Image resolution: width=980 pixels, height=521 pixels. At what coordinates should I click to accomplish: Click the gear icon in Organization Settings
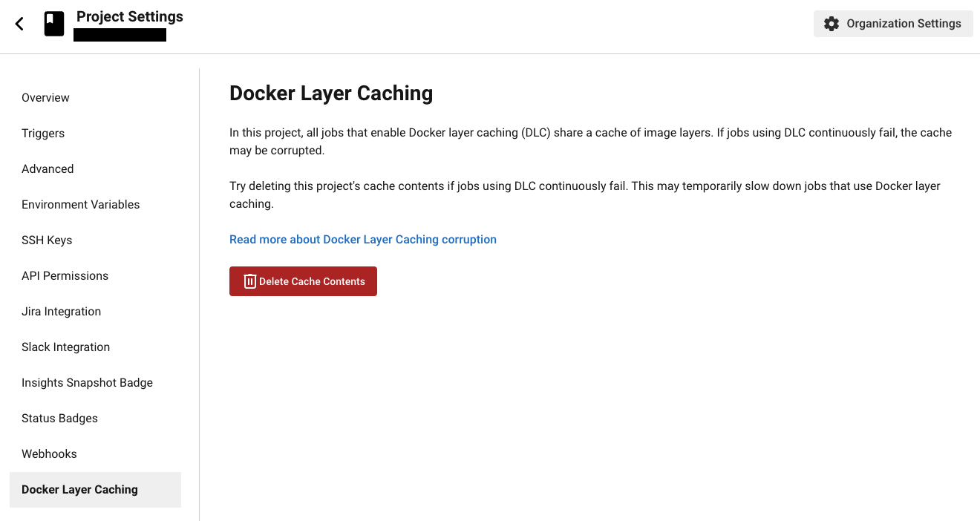pyautogui.click(x=832, y=24)
